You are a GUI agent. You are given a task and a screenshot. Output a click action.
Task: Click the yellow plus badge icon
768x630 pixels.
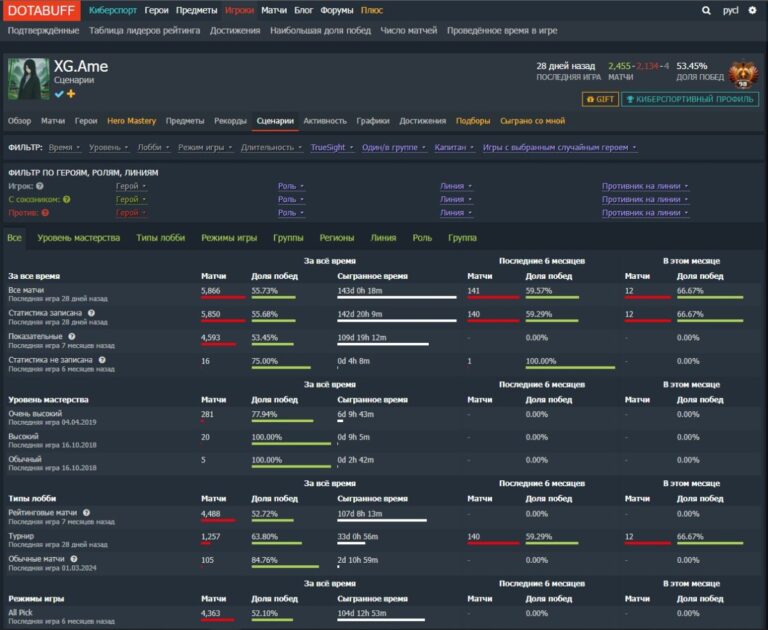tap(71, 94)
